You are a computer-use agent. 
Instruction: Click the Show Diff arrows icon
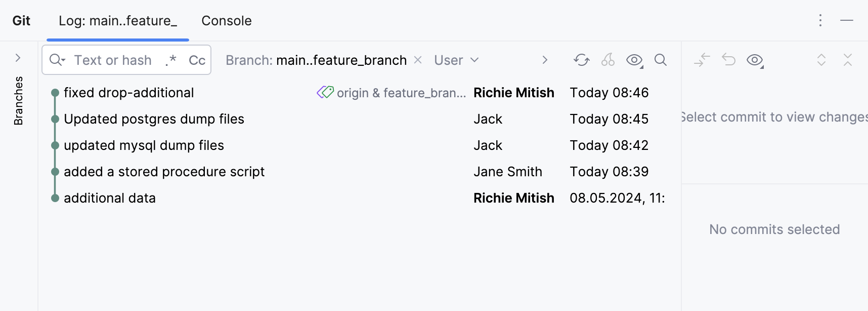[702, 60]
